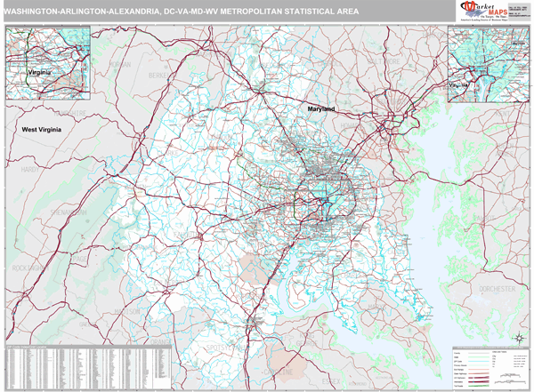
Task: Click the contact info box beside logo
Action: point(516,12)
